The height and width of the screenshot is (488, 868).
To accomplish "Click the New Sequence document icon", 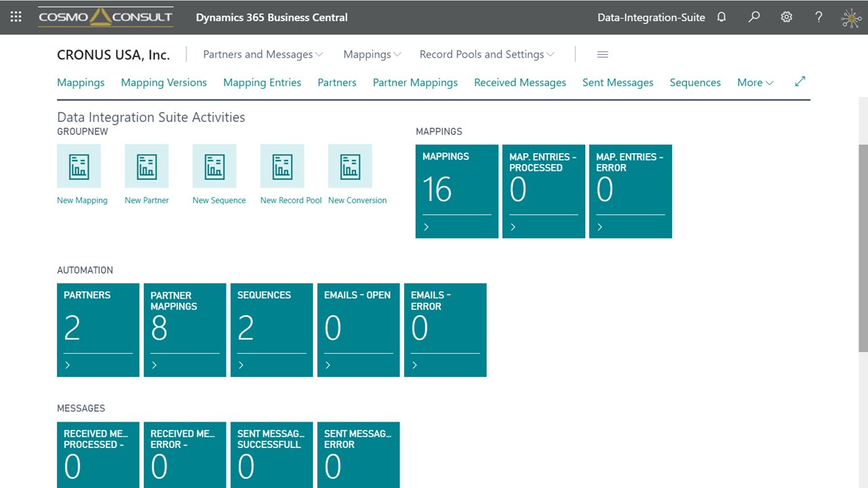I will pos(214,166).
